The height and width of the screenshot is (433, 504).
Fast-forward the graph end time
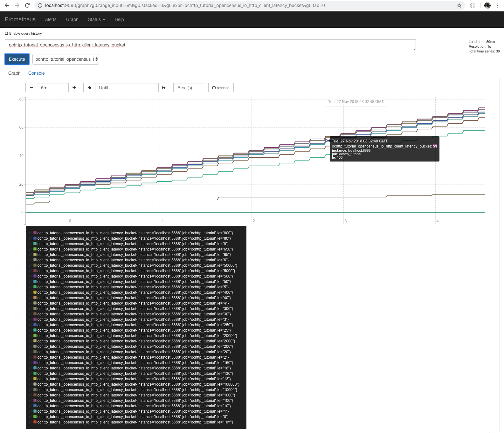click(164, 88)
